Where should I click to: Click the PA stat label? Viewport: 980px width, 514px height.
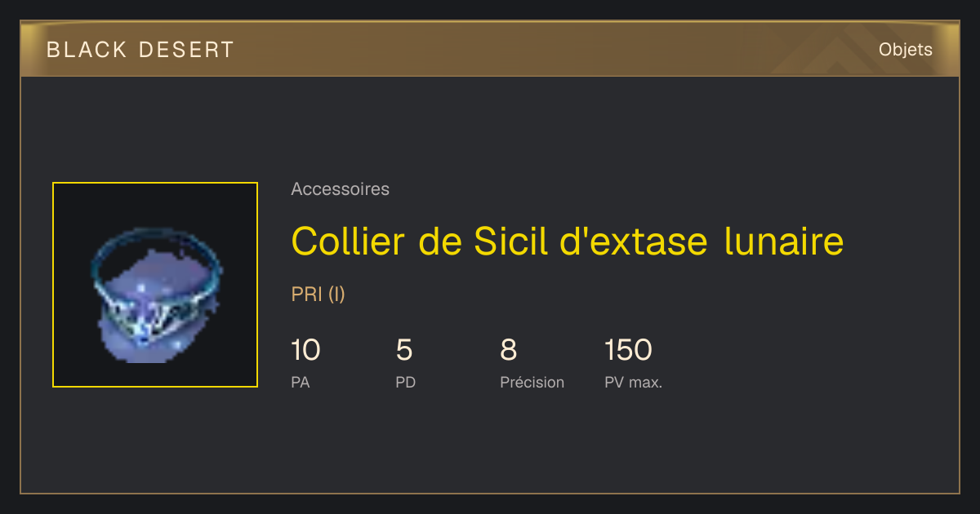(x=300, y=382)
